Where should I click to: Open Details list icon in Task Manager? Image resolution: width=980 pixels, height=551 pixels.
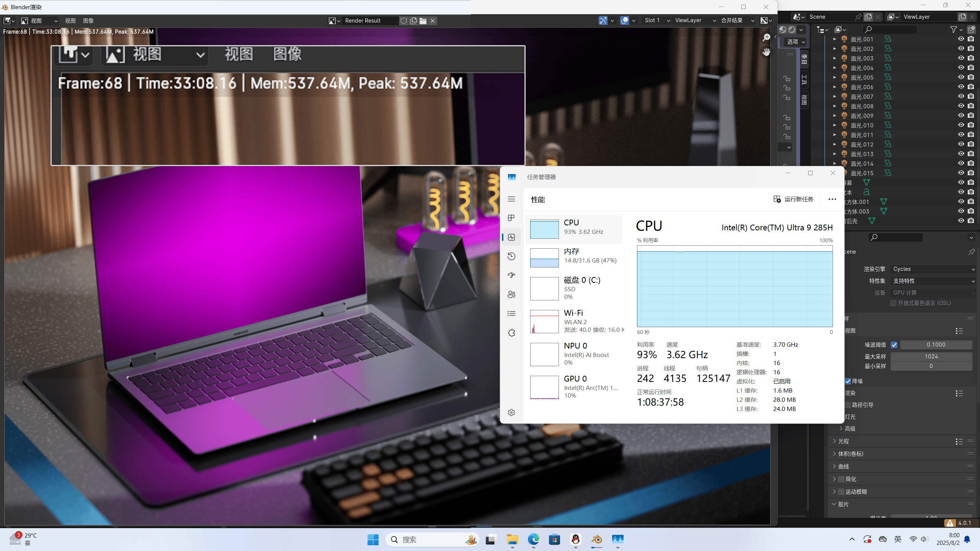pyautogui.click(x=511, y=314)
